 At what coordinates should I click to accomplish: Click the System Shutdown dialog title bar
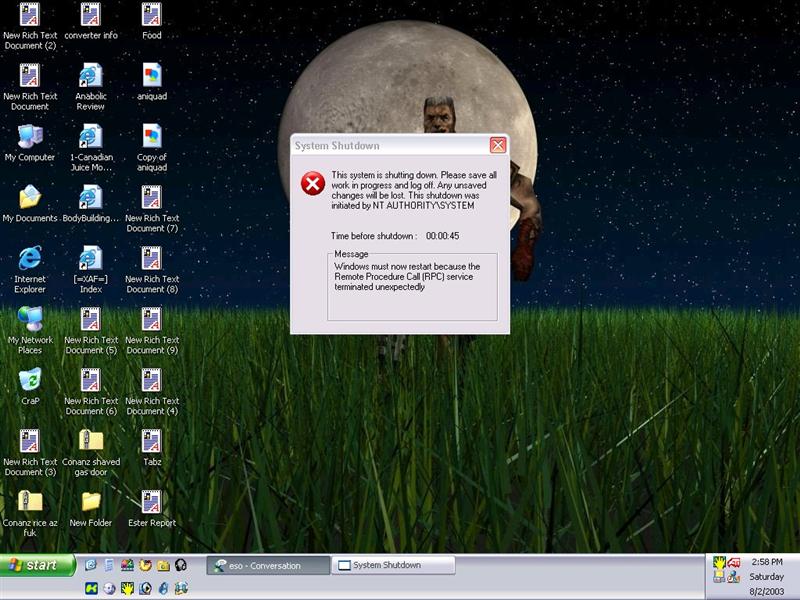coord(399,145)
